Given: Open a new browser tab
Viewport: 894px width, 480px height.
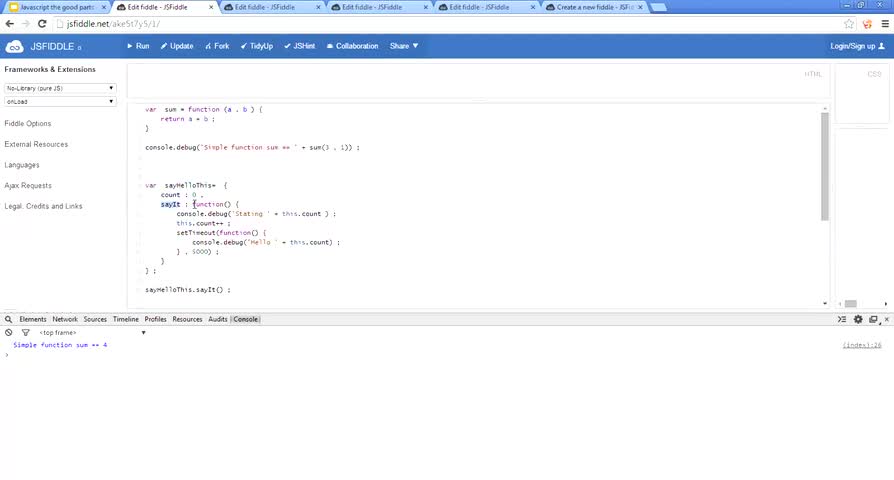Looking at the screenshot, I should click(x=659, y=7).
